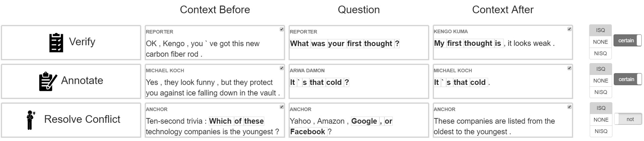The height and width of the screenshot is (141, 644).
Task: Select NISQ in the Resolve Conflict row
Action: (601, 131)
